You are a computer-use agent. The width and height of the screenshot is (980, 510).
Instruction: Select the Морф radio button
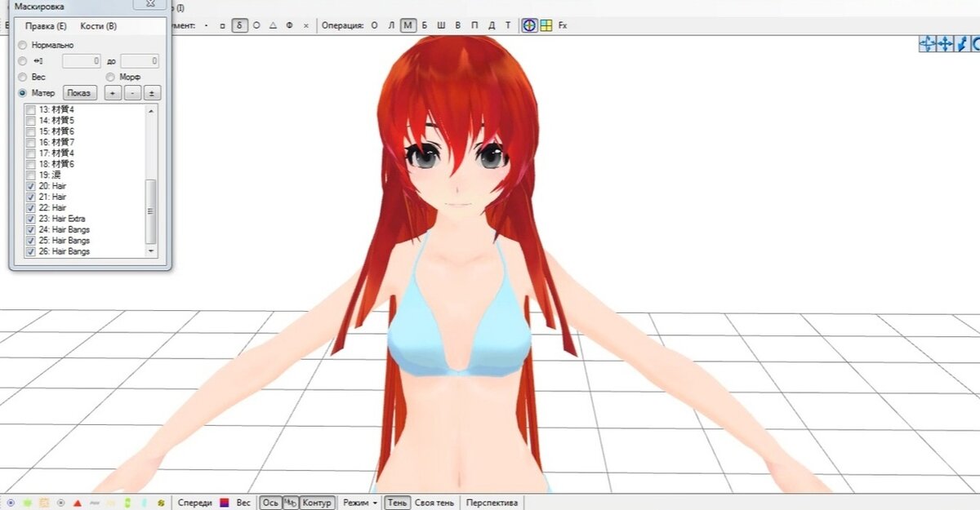pyautogui.click(x=110, y=77)
